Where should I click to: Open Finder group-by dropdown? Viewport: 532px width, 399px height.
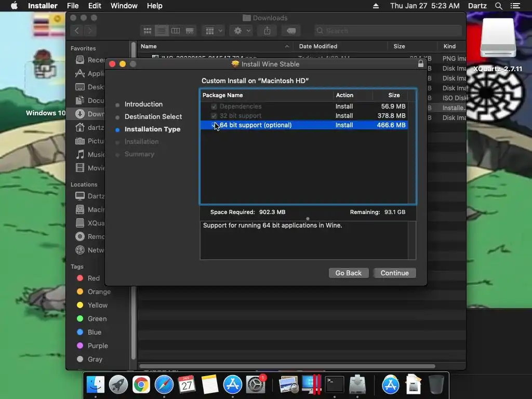pos(214,31)
